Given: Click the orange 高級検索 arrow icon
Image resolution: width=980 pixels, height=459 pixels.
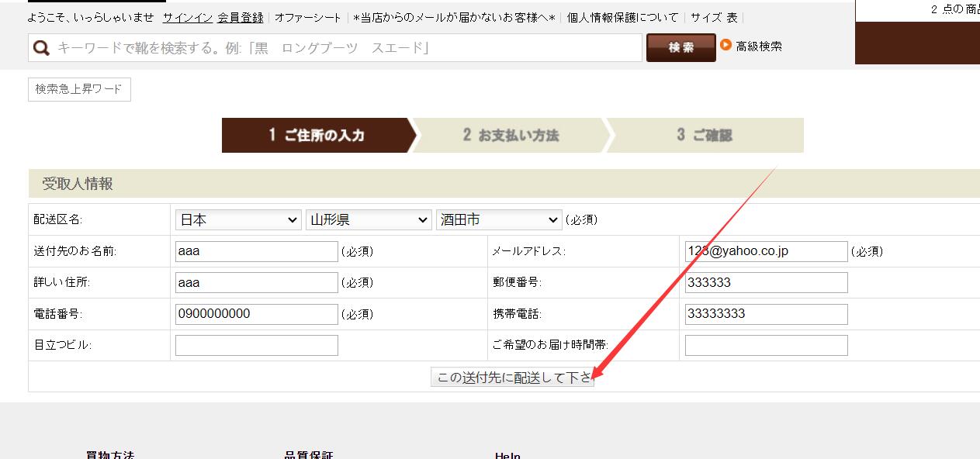Looking at the screenshot, I should [x=726, y=45].
